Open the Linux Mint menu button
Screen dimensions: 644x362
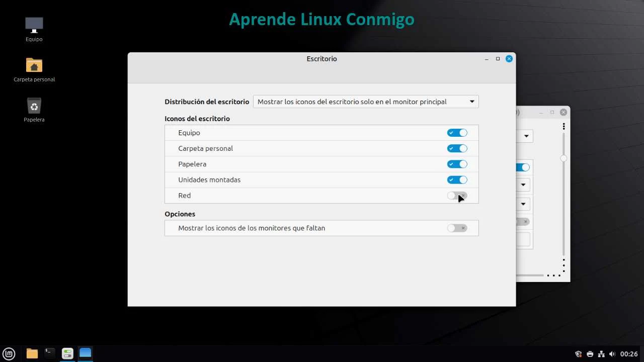9,353
